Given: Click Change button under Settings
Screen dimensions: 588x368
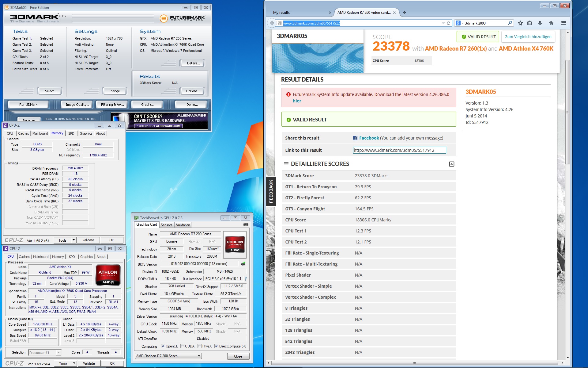Looking at the screenshot, I should 115,91.
